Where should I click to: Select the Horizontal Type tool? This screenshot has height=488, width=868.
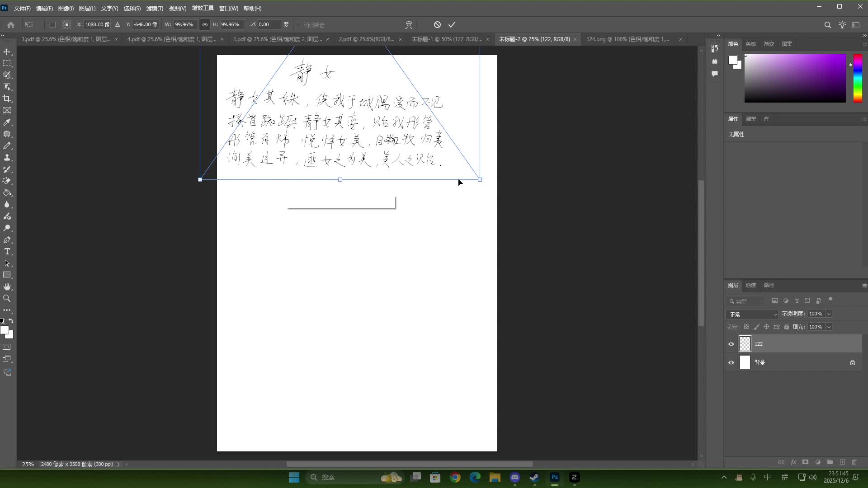7,252
